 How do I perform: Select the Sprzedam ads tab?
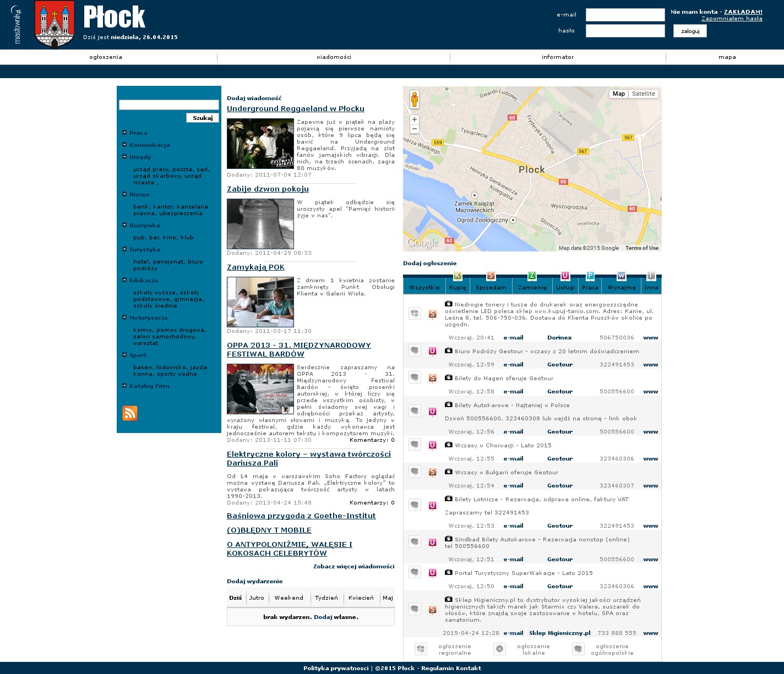point(491,287)
